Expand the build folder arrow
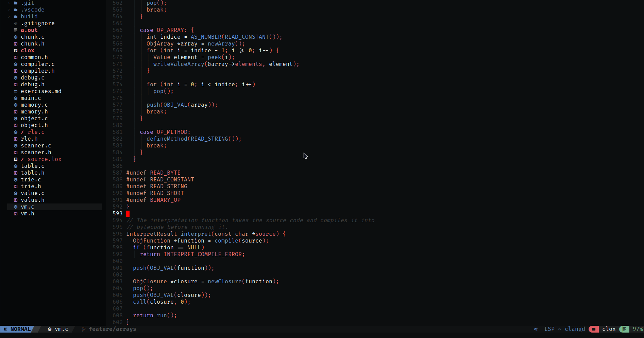Viewport: 644px width, 338px height. [9, 17]
